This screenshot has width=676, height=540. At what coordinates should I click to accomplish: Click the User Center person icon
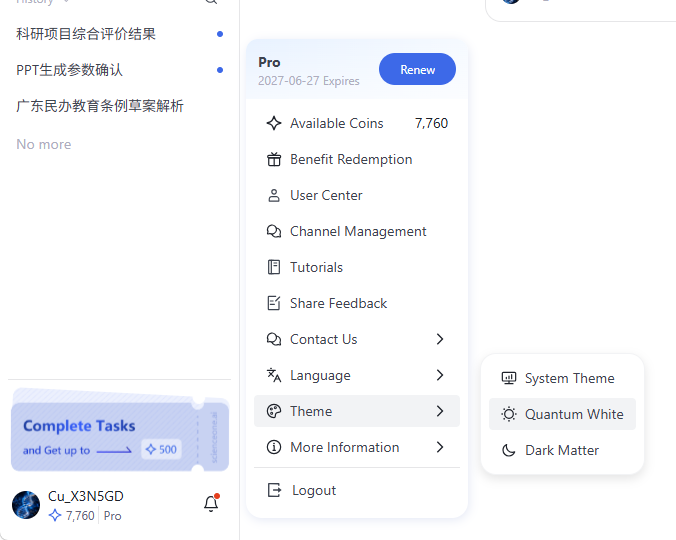[x=274, y=195]
